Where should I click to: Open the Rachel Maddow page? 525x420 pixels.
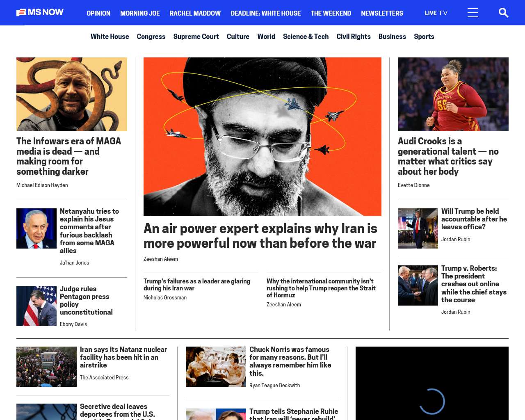point(195,13)
